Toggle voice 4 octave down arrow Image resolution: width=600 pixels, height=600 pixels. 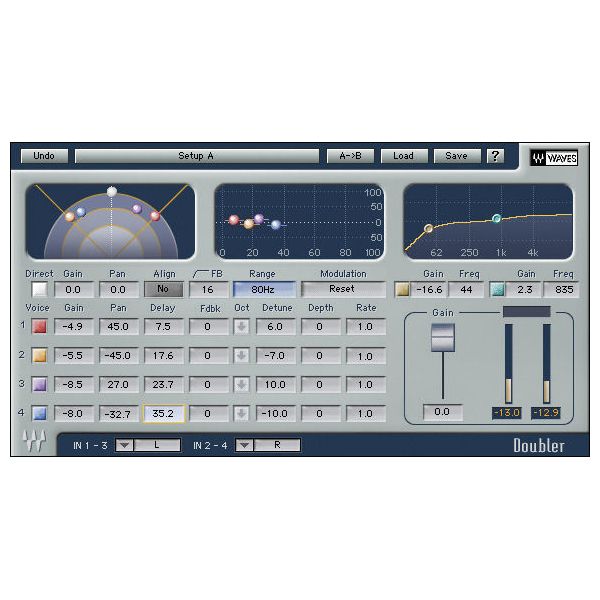241,413
